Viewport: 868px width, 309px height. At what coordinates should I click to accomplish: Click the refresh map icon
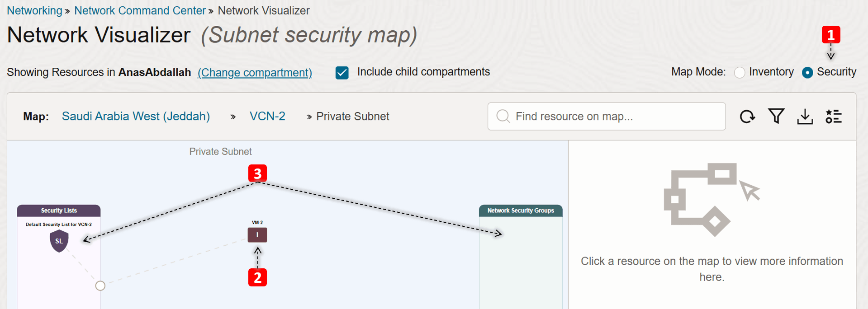(747, 117)
